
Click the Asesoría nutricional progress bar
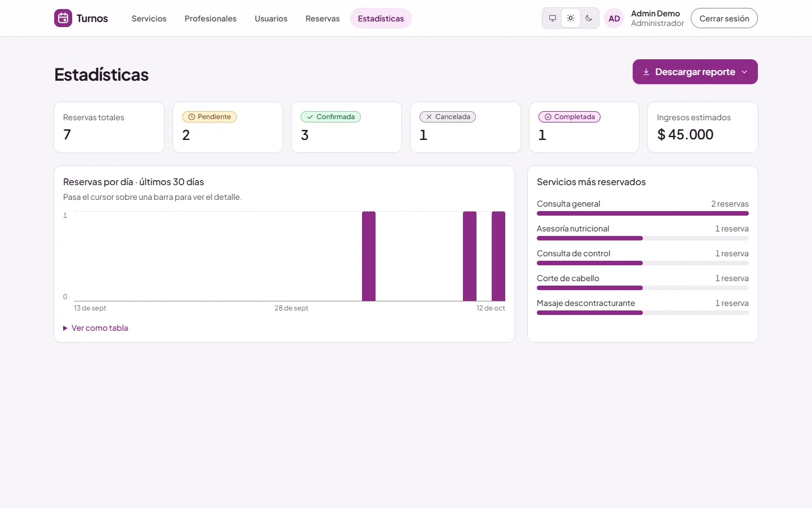pos(643,238)
